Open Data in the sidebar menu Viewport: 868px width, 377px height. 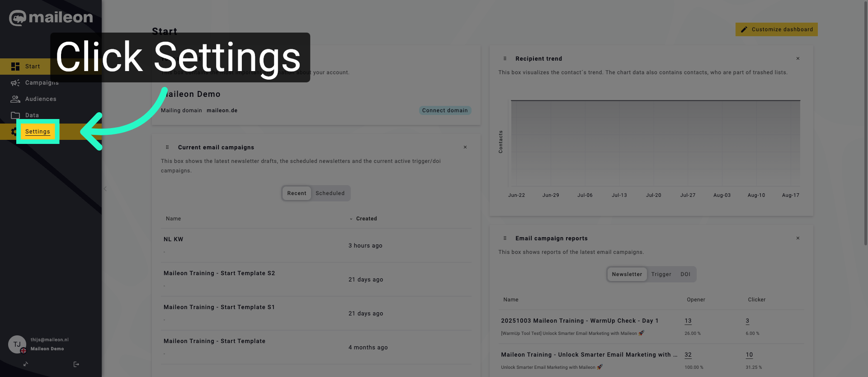click(32, 115)
